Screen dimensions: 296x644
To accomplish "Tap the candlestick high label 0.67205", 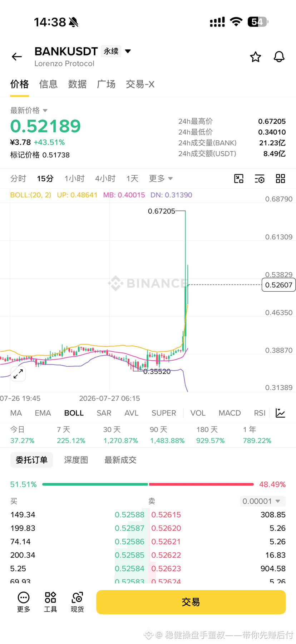I will click(162, 211).
